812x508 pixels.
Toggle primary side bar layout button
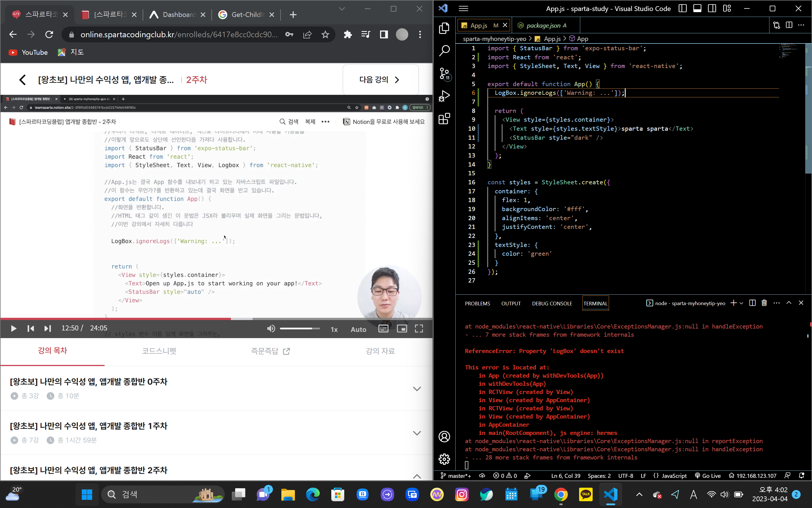tap(683, 8)
